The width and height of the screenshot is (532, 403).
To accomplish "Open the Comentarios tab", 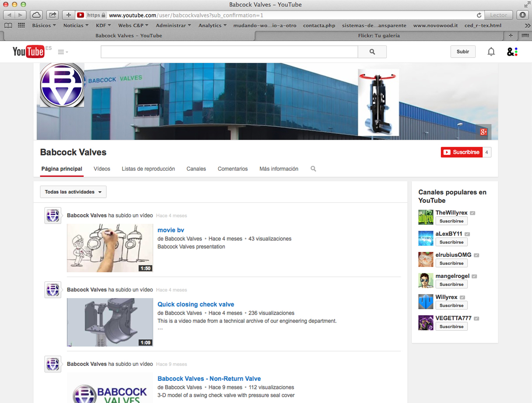I will tap(233, 169).
